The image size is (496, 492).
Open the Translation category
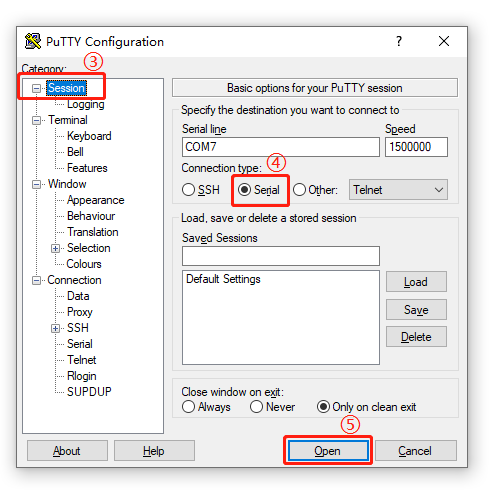(93, 232)
